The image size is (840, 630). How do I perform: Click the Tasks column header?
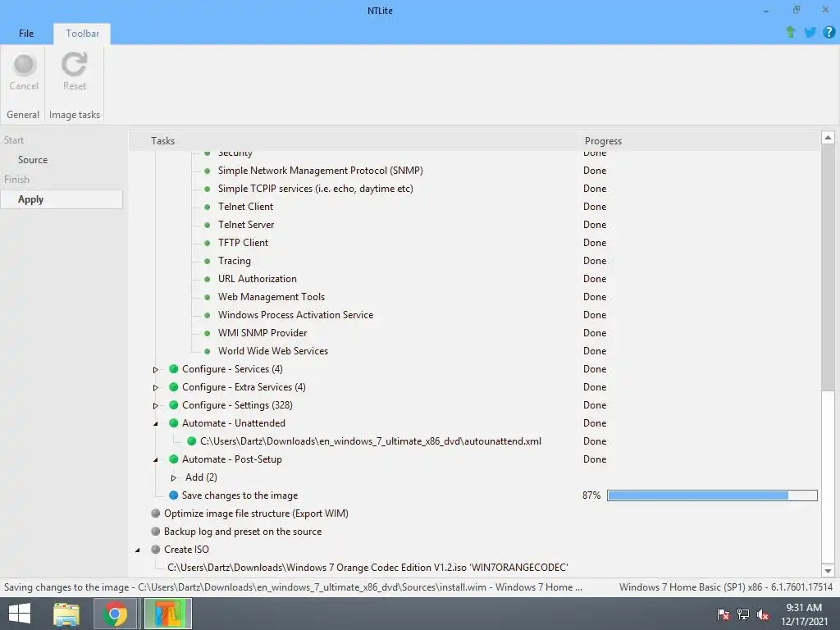163,141
